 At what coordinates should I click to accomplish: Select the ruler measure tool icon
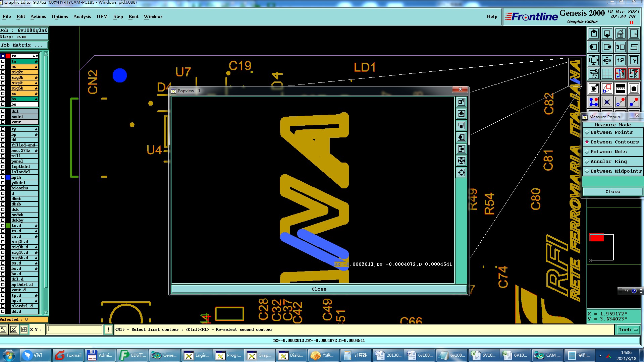click(620, 89)
